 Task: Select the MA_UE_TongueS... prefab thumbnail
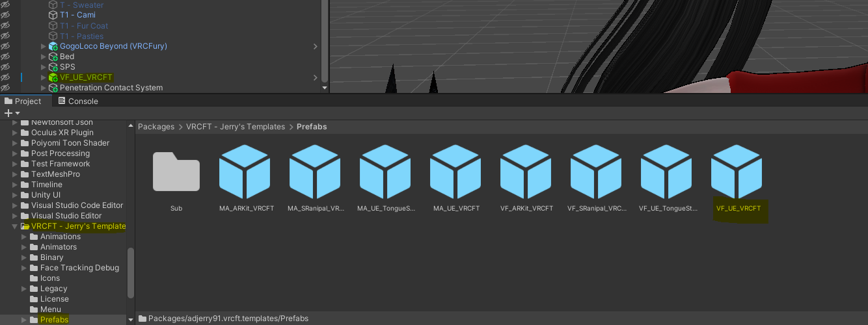pos(387,172)
